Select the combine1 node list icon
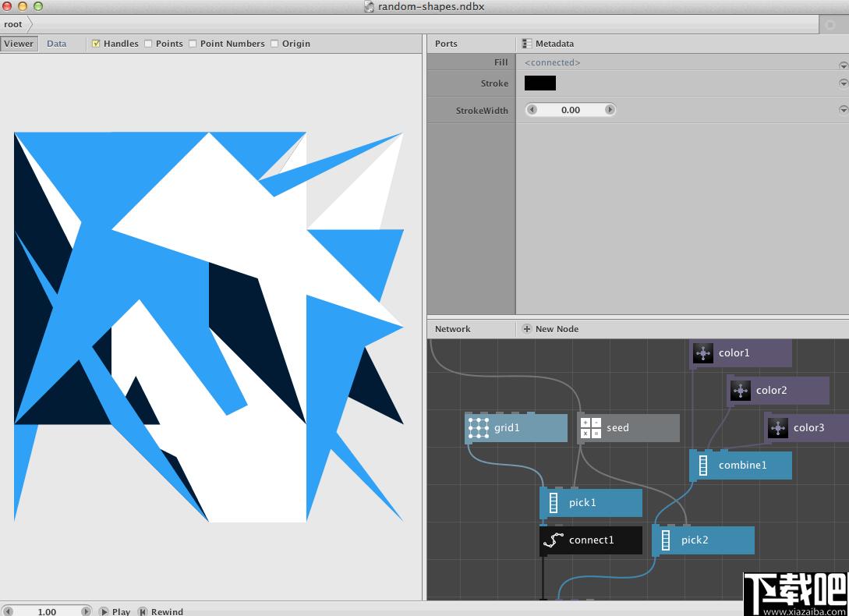The height and width of the screenshot is (616, 849). (703, 466)
